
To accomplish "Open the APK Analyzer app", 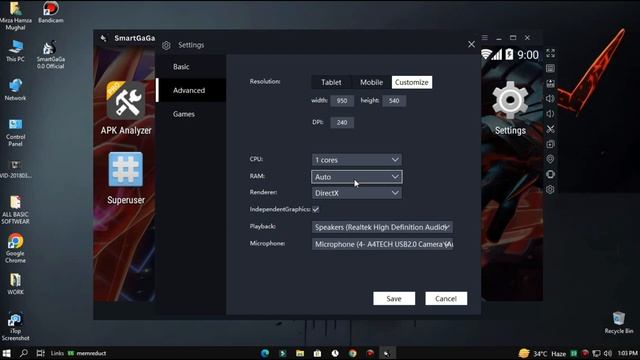I will 126,108.
